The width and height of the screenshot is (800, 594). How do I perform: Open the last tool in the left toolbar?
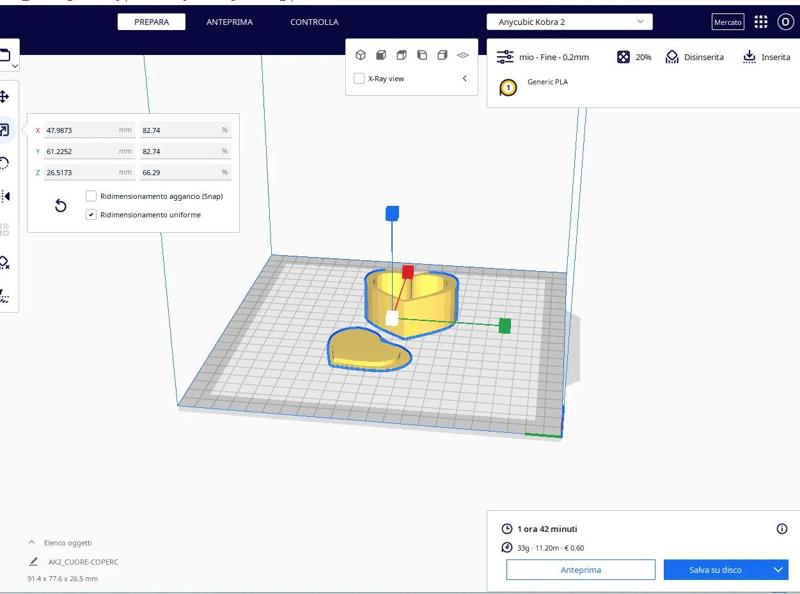(x=4, y=296)
